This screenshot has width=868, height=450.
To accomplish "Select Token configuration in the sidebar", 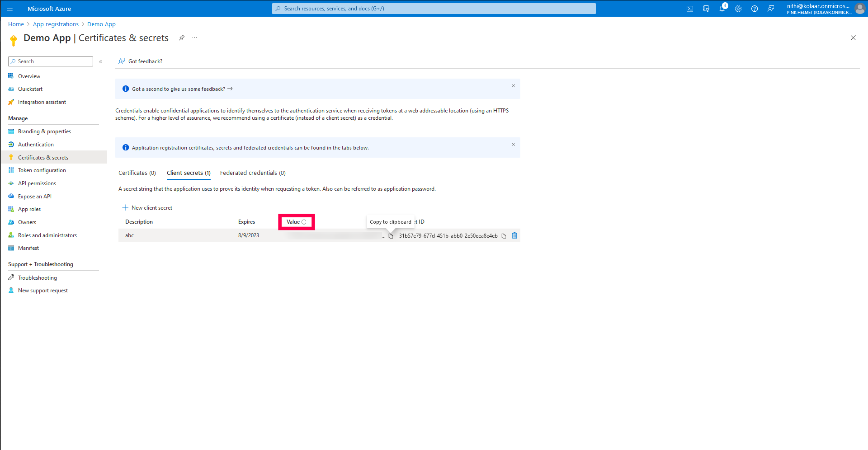I will [x=42, y=170].
